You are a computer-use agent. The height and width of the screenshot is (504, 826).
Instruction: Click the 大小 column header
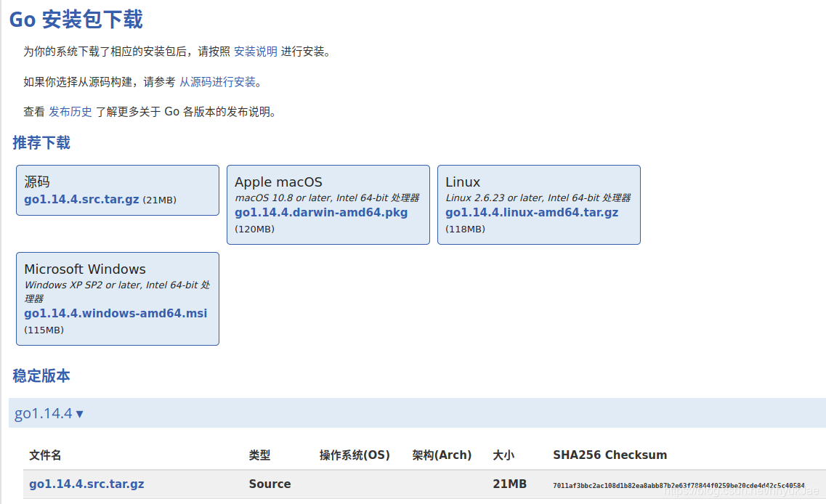point(503,455)
